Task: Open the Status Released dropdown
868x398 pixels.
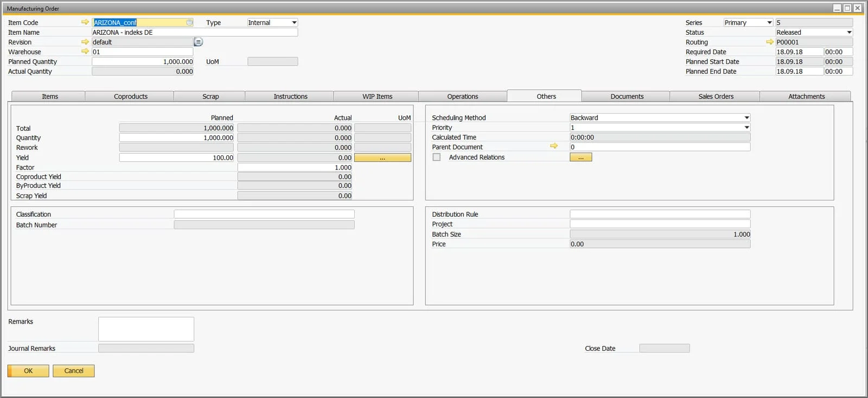Action: click(x=814, y=32)
